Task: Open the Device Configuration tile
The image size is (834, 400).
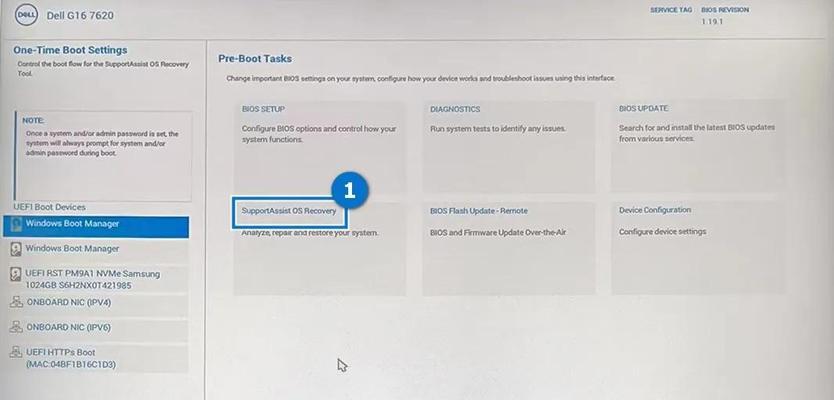Action: coord(697,247)
